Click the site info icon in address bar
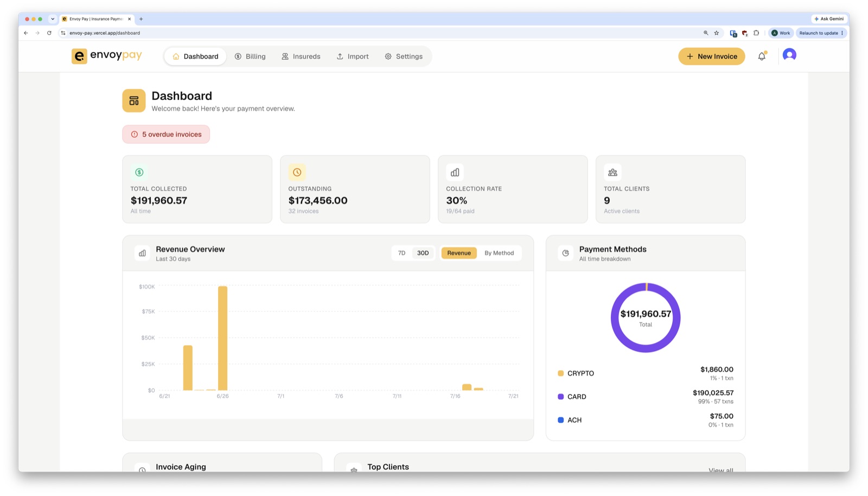 (63, 33)
